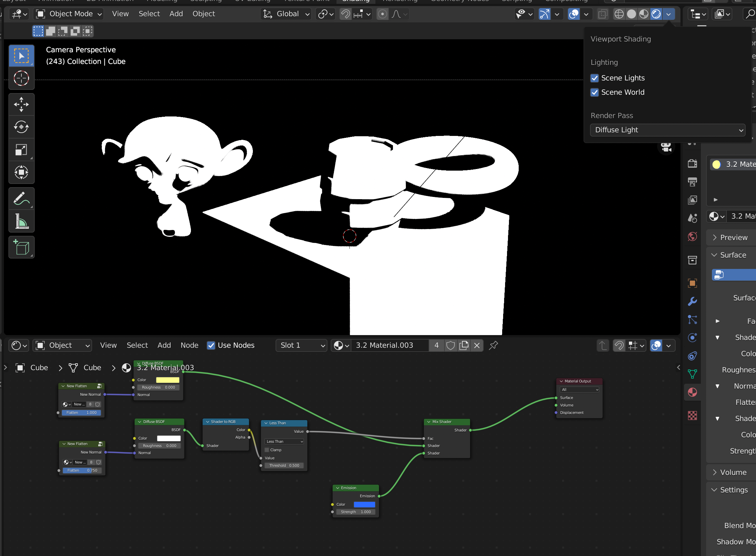756x556 pixels.
Task: Click material user count 4 button
Action: [437, 345]
